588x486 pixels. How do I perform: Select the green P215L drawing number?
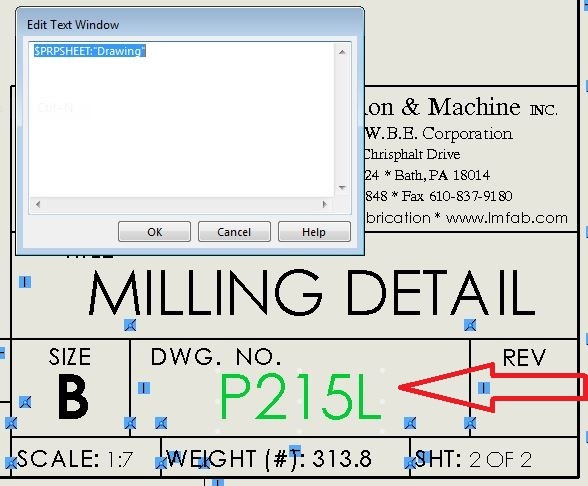(x=300, y=397)
